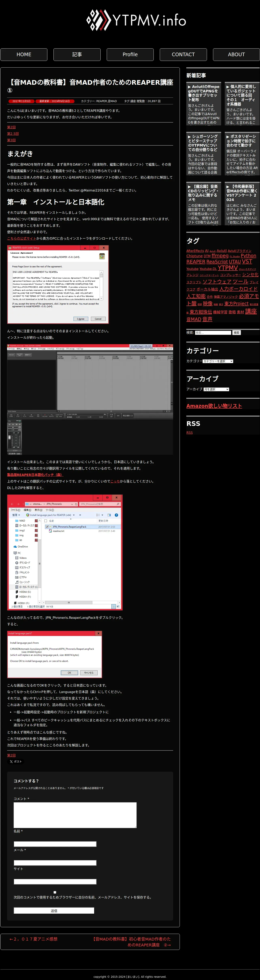Open the 講座 tag in post meta
This screenshot has width=260, height=980.
pyautogui.click(x=133, y=101)
